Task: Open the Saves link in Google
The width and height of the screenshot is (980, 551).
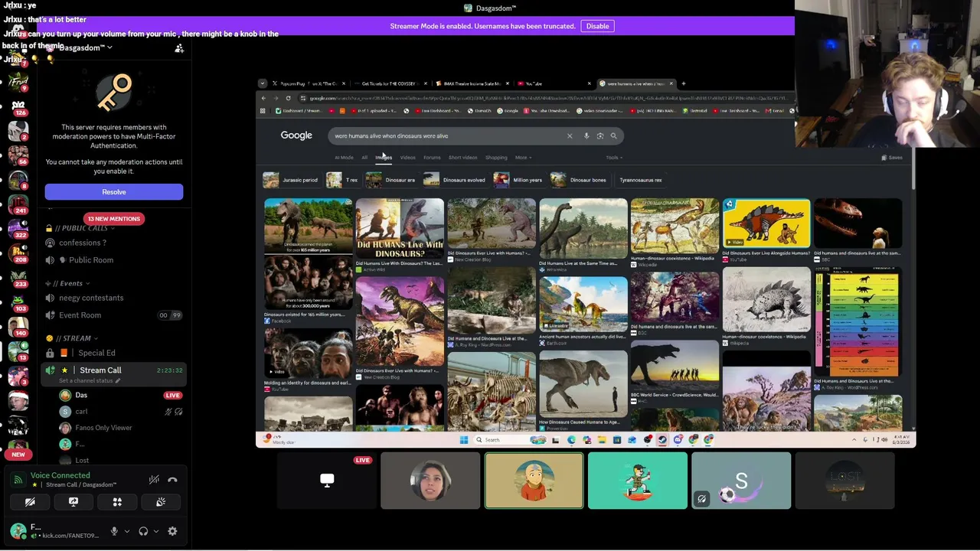Action: [892, 158]
